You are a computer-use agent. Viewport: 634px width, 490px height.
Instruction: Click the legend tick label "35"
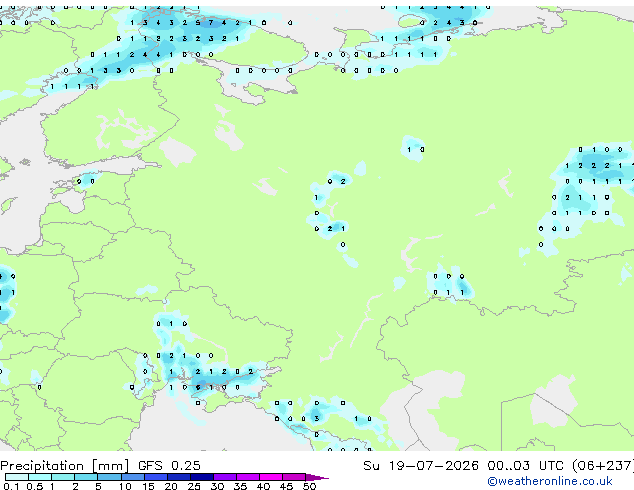240,486
